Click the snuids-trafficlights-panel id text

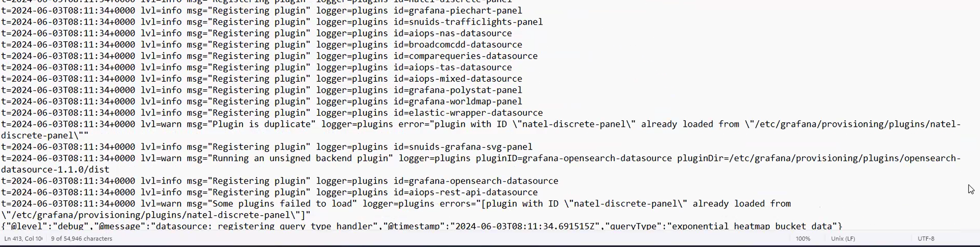click(475, 22)
